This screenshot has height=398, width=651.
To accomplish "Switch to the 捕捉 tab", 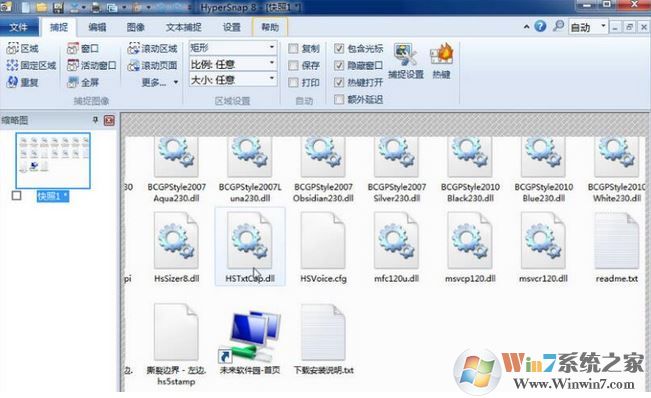I will [x=59, y=27].
